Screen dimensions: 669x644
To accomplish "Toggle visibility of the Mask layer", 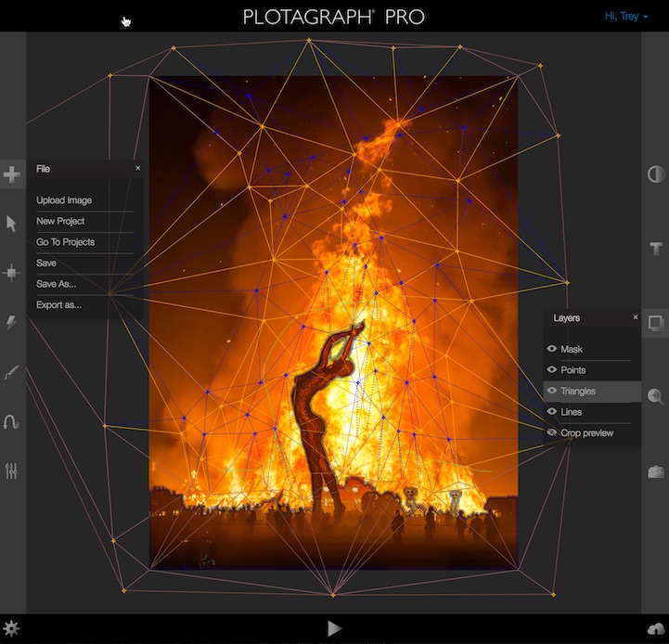I will coord(552,349).
